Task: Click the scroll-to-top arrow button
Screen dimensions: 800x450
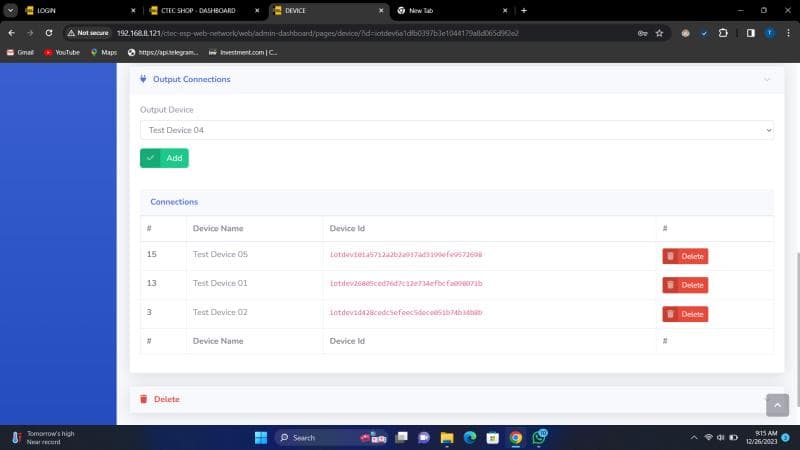Action: pyautogui.click(x=777, y=404)
